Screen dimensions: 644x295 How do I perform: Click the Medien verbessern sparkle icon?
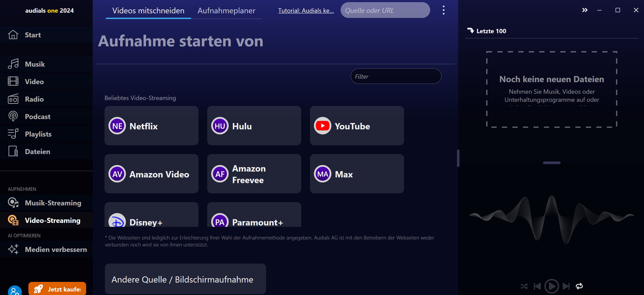(13, 249)
